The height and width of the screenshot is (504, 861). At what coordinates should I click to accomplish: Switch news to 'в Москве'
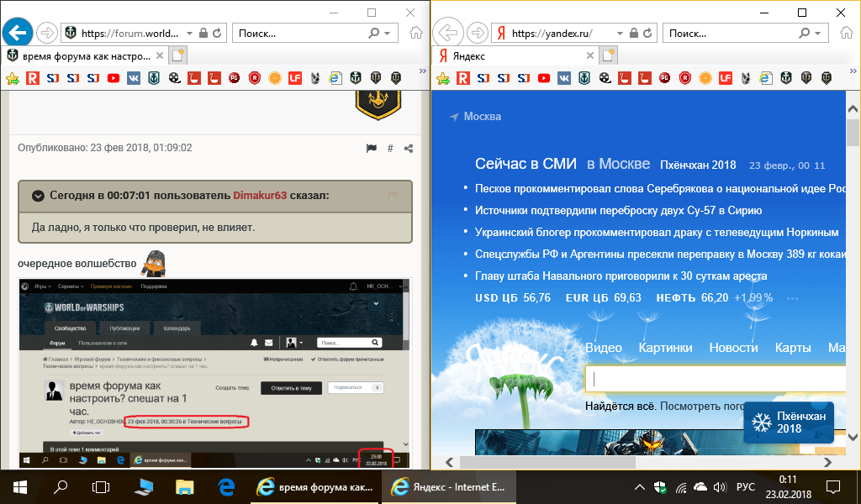click(x=618, y=164)
